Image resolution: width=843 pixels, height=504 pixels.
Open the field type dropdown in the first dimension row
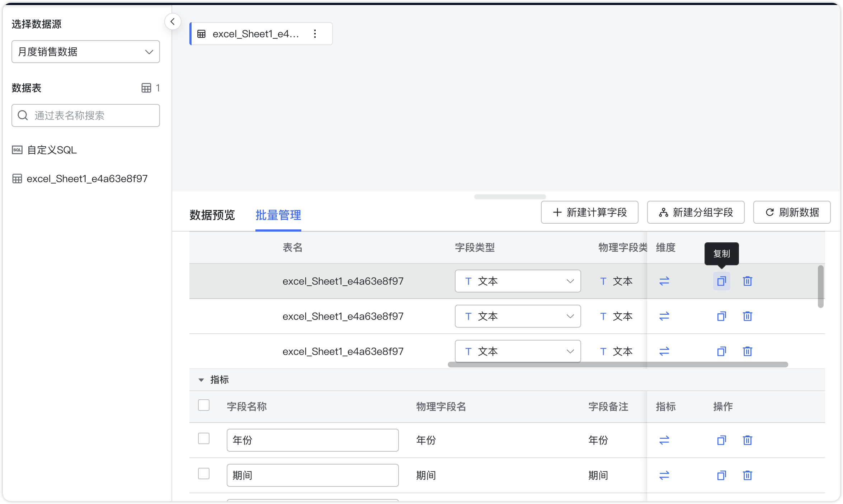click(x=518, y=281)
